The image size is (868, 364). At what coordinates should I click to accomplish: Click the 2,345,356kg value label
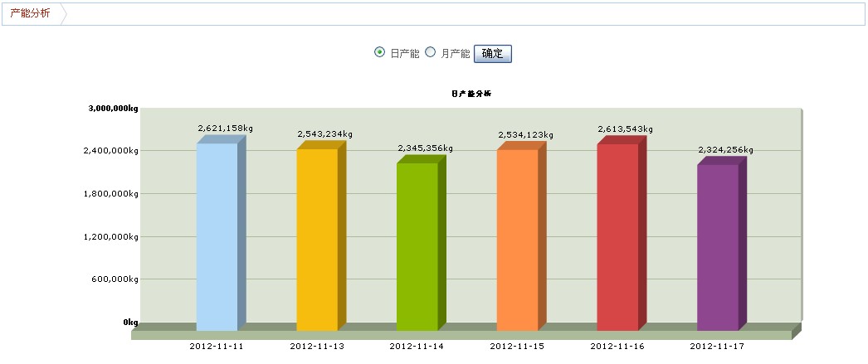click(x=425, y=148)
